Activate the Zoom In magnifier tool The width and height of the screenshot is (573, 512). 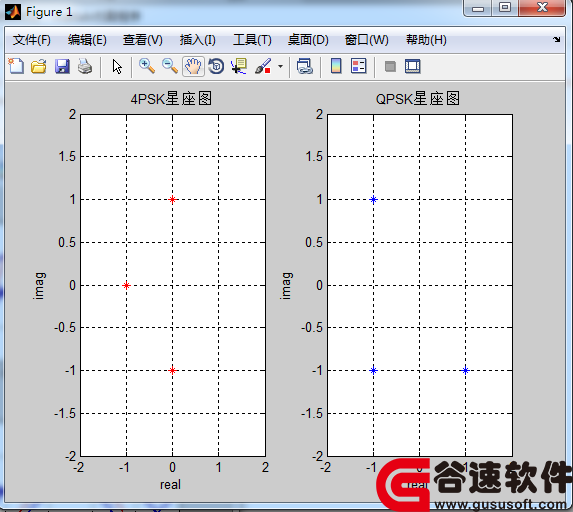pyautogui.click(x=147, y=67)
